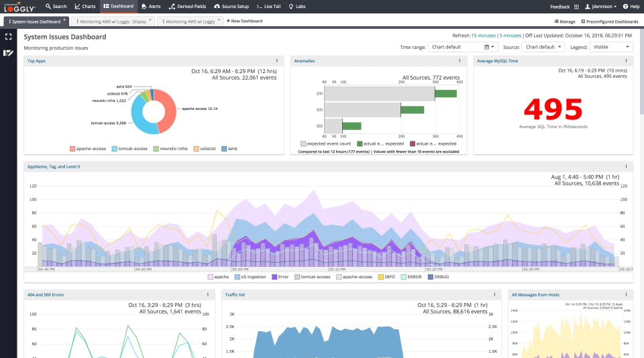Open the Traffic Vol panel kebab menu
Screen dimensions: 644x358
[x=494, y=294]
